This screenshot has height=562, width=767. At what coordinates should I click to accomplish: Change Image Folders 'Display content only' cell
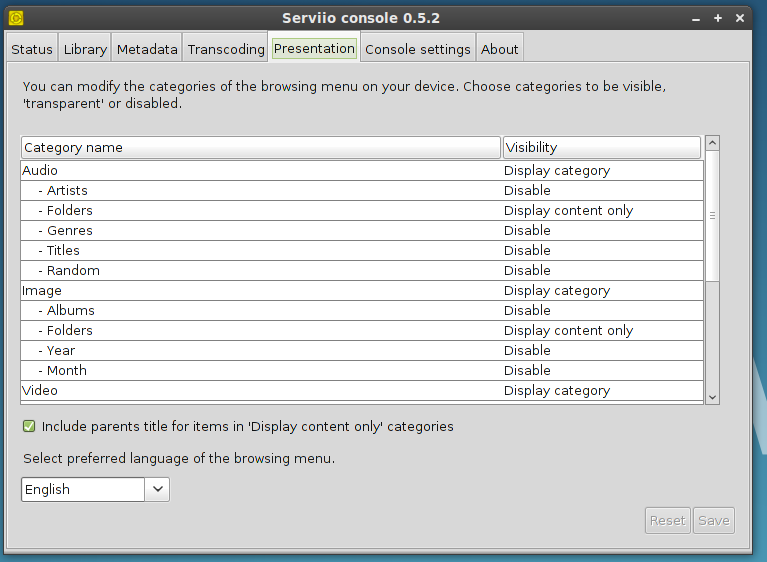603,331
